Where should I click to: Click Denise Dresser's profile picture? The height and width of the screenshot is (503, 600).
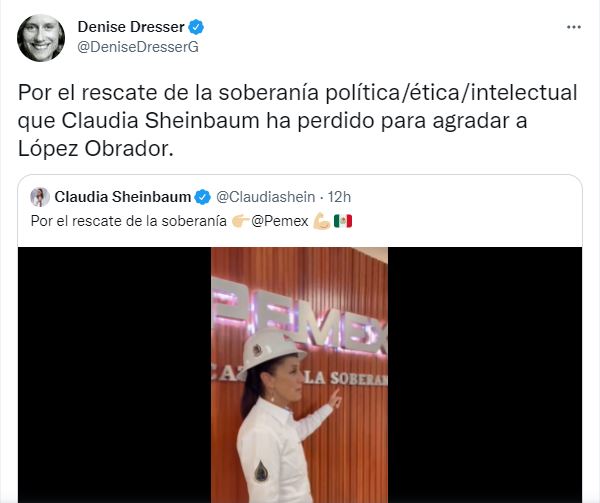click(41, 38)
